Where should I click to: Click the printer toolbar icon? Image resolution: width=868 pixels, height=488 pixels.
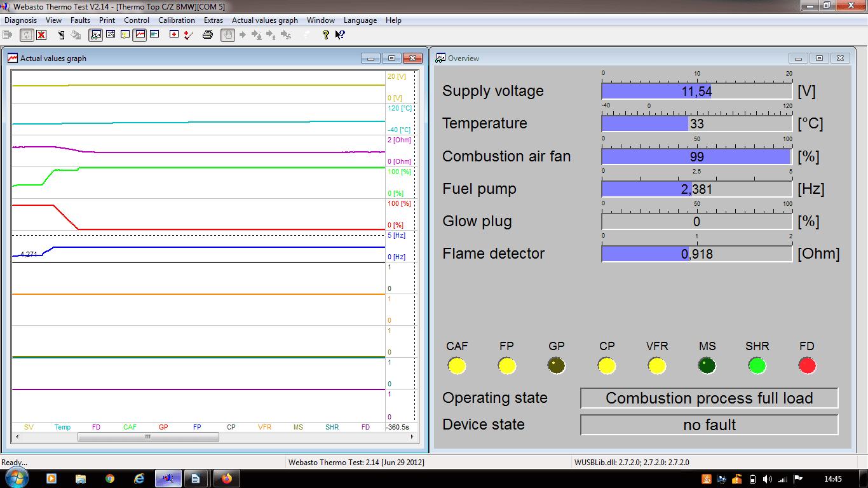pos(208,35)
